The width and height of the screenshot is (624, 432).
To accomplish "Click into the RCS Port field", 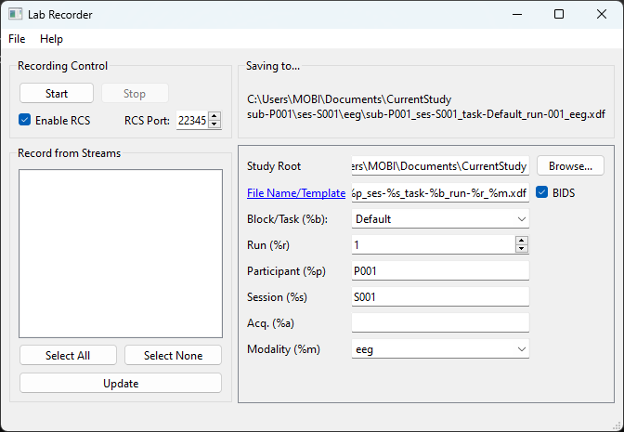I will (192, 120).
